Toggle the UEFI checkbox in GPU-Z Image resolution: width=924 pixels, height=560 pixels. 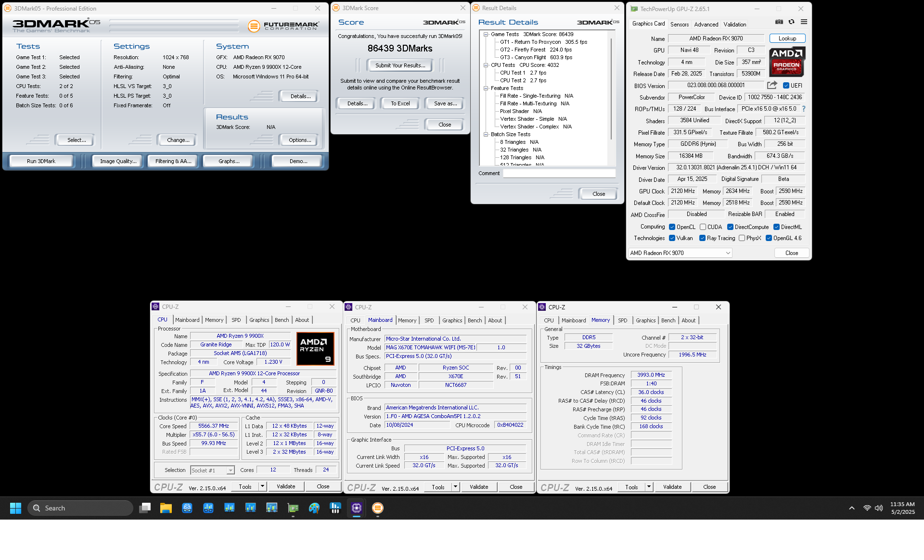[786, 86]
